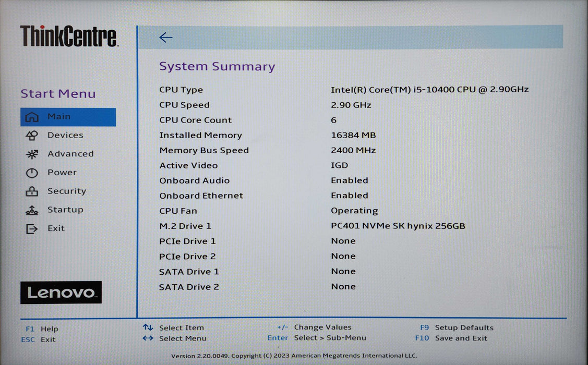Click SATA Drive 1's None value
588x365 pixels.
[343, 271]
